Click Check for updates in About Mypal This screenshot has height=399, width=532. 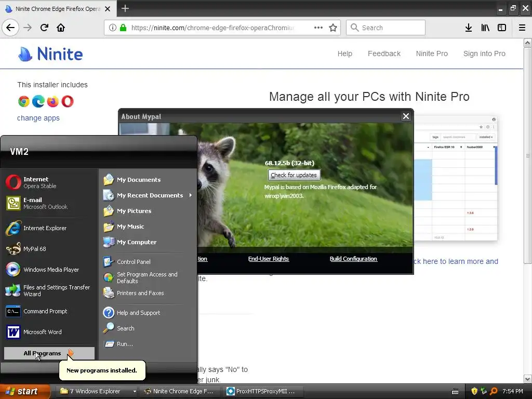coord(294,175)
